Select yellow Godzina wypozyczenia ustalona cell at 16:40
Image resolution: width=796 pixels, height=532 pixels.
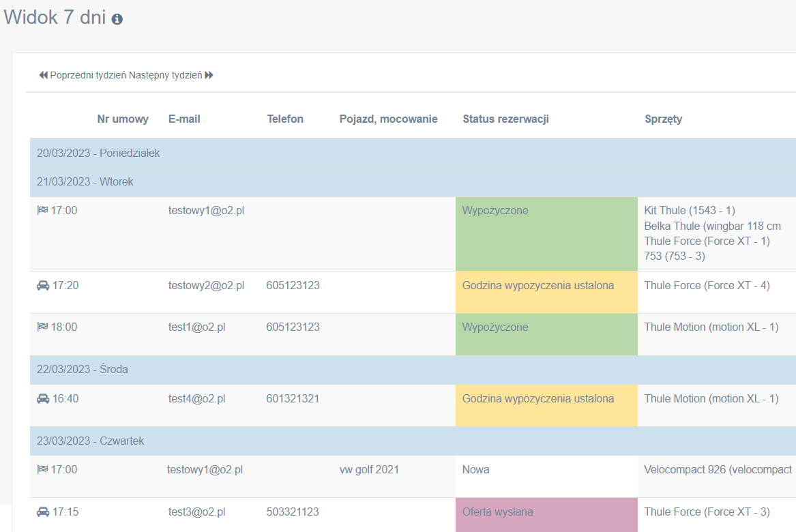pos(546,405)
